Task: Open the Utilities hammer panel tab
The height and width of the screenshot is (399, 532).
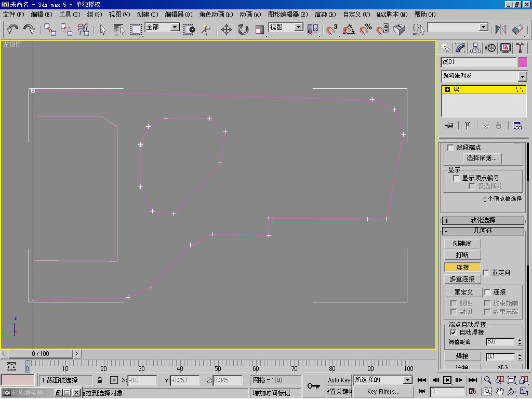Action: click(520, 48)
